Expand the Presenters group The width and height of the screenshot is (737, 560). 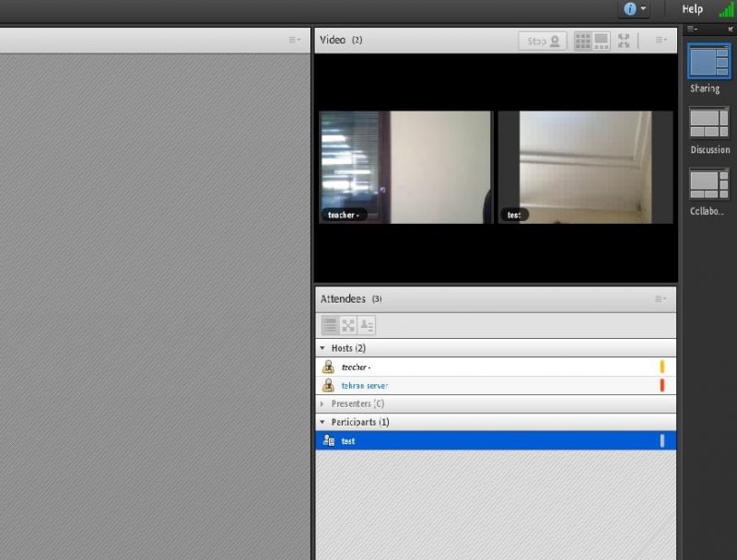[x=322, y=403]
